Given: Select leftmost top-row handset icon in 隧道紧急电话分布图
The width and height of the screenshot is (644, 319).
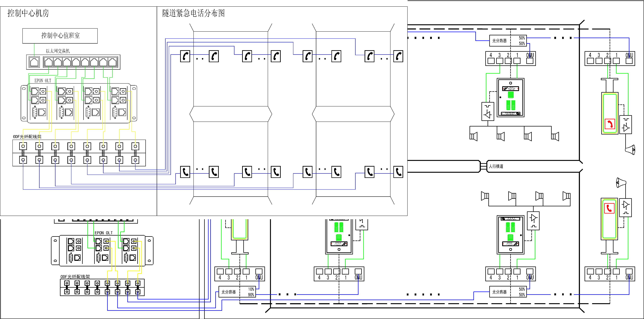Looking at the screenshot, I should point(185,56).
